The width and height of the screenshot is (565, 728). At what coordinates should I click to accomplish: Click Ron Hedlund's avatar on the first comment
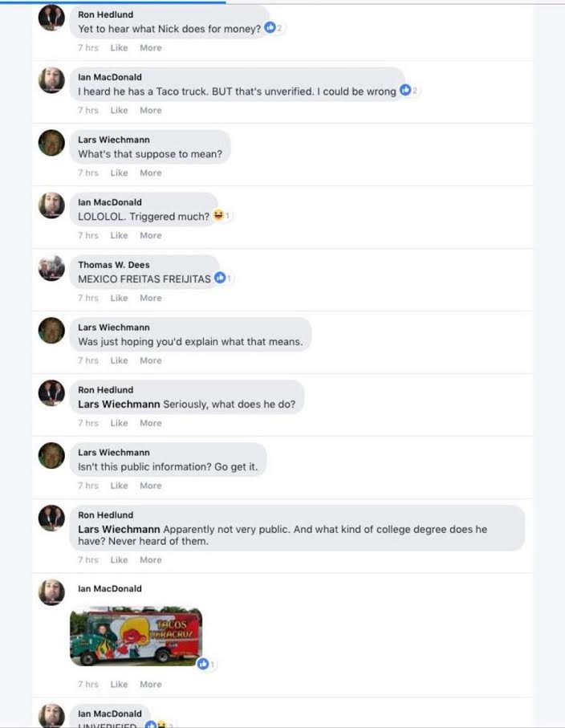(x=51, y=18)
